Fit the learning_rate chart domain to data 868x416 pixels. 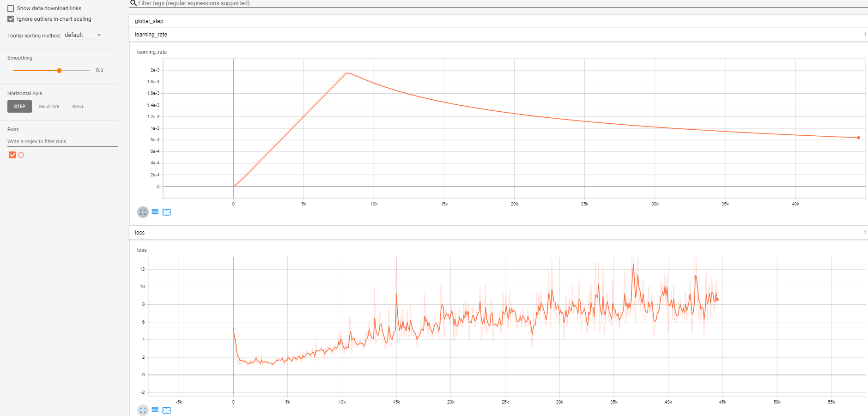pyautogui.click(x=167, y=212)
